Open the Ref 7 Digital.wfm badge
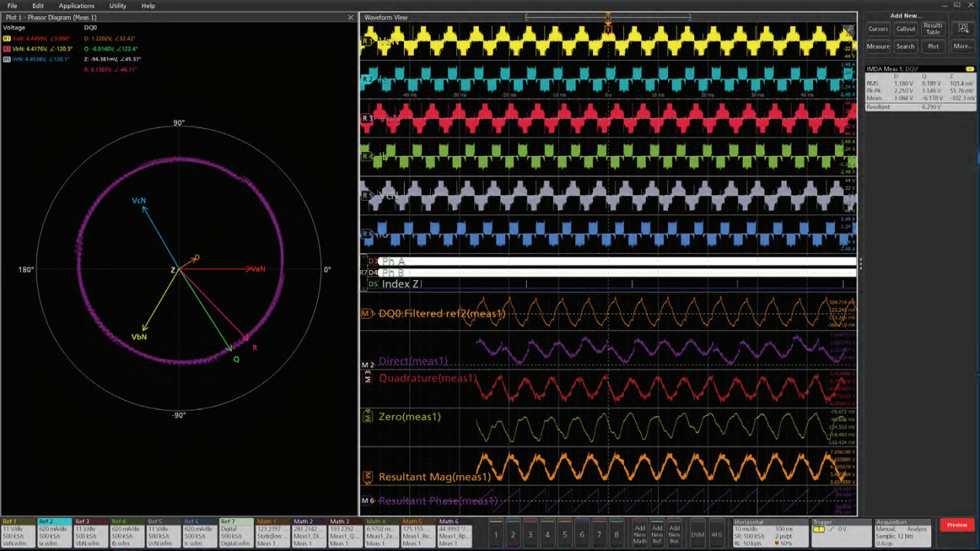 pos(236,532)
